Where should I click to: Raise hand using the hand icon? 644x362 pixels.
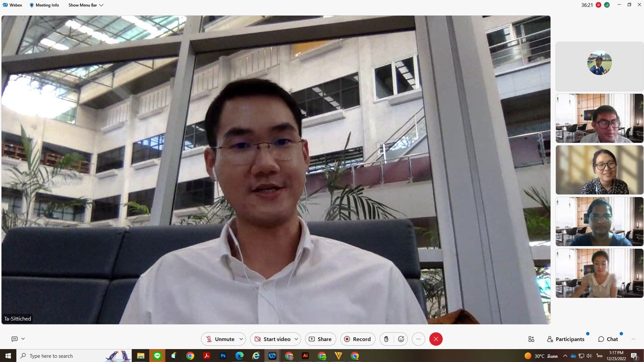(x=386, y=339)
